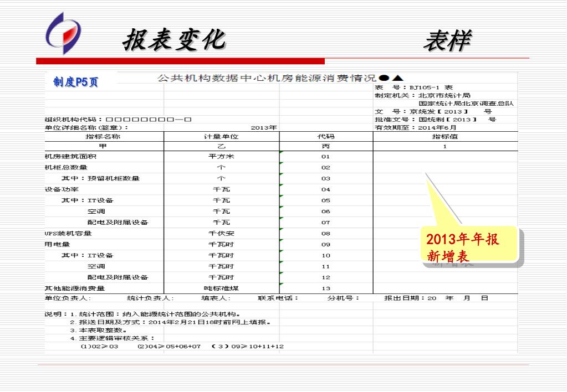Select 制定机关：北京市统计局 text
Image resolution: width=567 pixels, height=392 pixels.
pyautogui.click(x=422, y=95)
